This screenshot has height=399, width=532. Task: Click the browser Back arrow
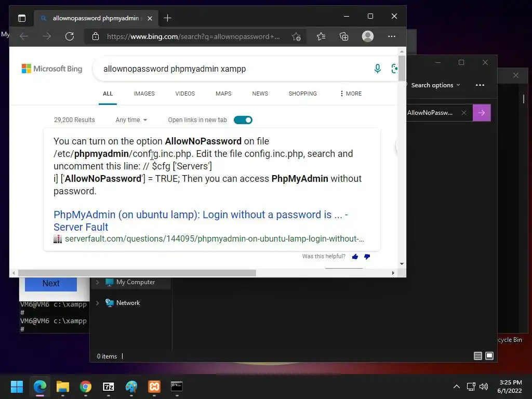point(24,36)
